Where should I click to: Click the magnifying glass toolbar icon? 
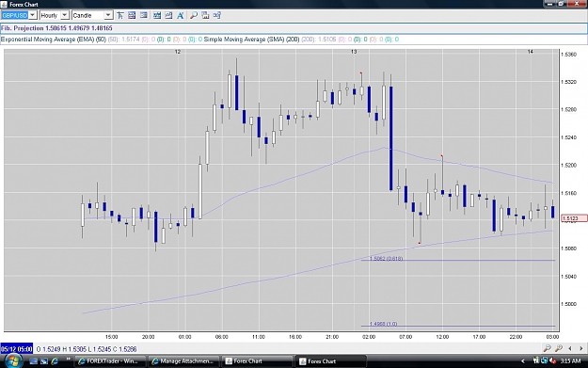click(194, 15)
